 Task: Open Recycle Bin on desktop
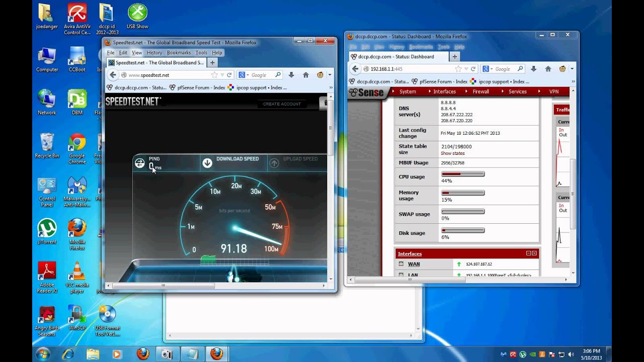click(47, 146)
